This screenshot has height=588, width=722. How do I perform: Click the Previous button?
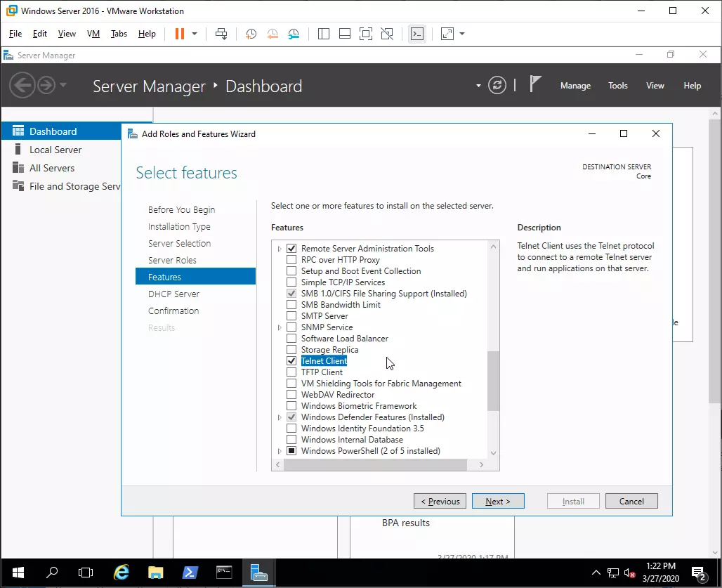click(440, 501)
